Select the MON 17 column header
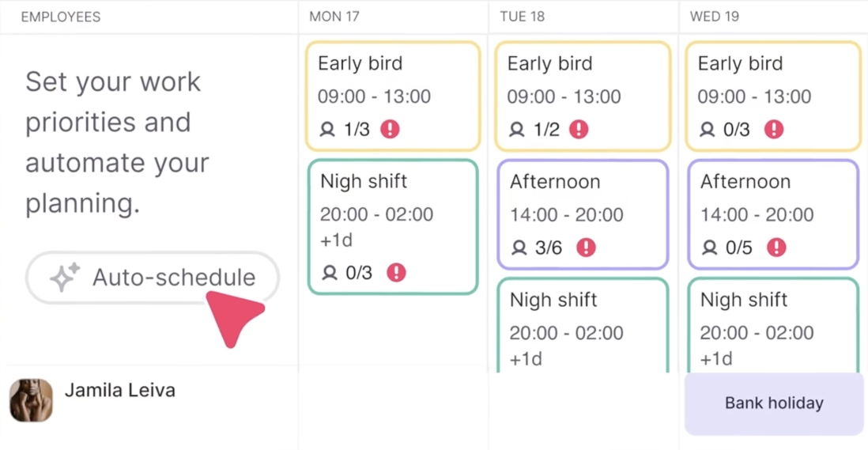This screenshot has height=450, width=868. pos(336,17)
